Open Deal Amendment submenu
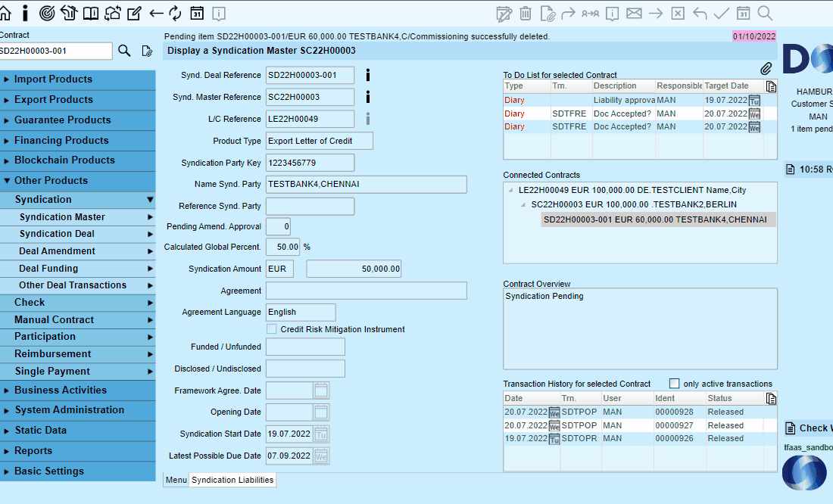This screenshot has width=833, height=504. (x=77, y=251)
